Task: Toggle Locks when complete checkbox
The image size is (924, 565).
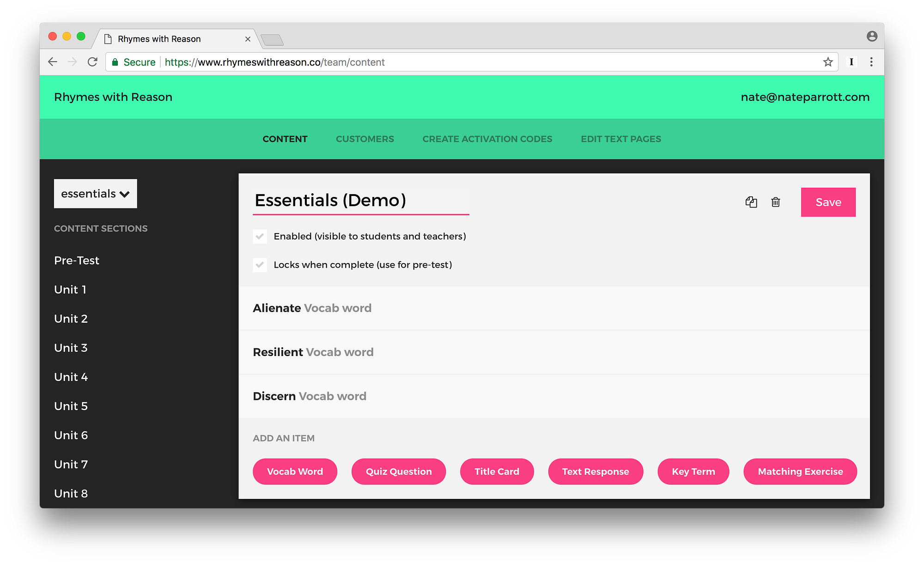Action: (x=260, y=265)
